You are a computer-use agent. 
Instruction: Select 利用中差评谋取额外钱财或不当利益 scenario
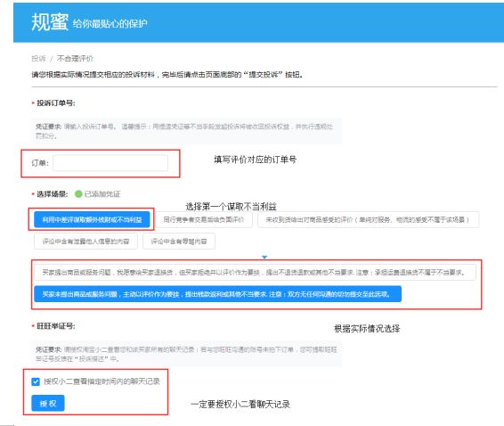(92, 220)
